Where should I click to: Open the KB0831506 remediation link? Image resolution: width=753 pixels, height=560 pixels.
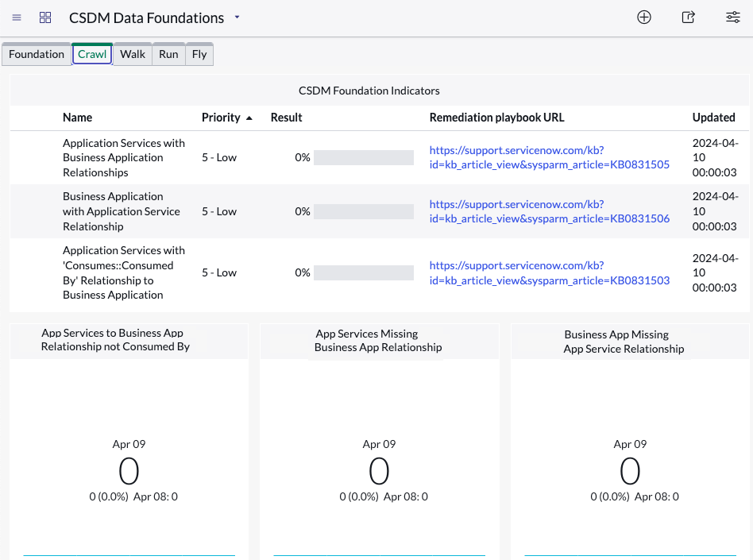pyautogui.click(x=550, y=211)
